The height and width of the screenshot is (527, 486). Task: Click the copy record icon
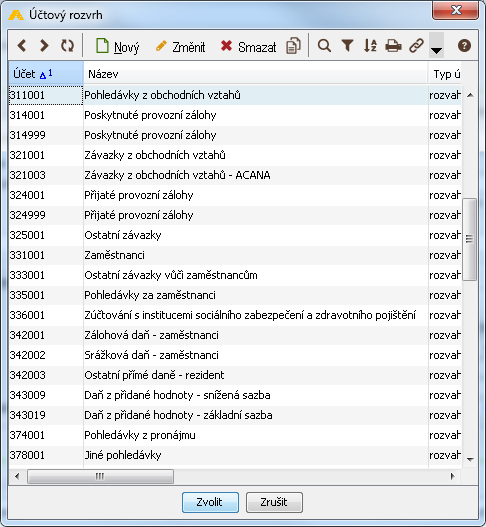(x=293, y=46)
